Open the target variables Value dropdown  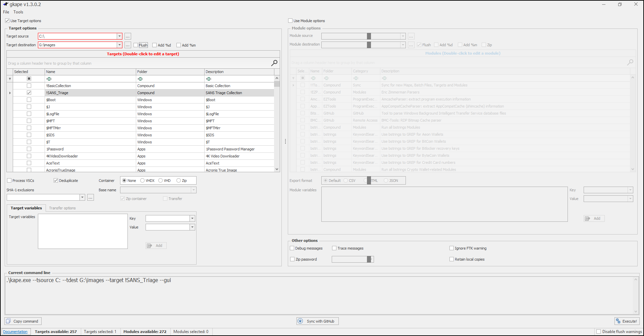[192, 227]
